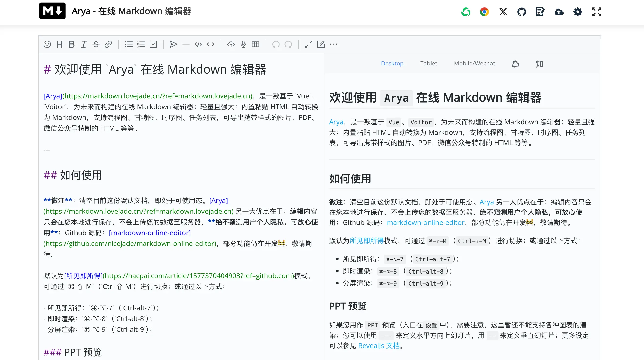The width and height of the screenshot is (644, 360).
Task: Expand the more options ellipsis menu
Action: pos(333,44)
